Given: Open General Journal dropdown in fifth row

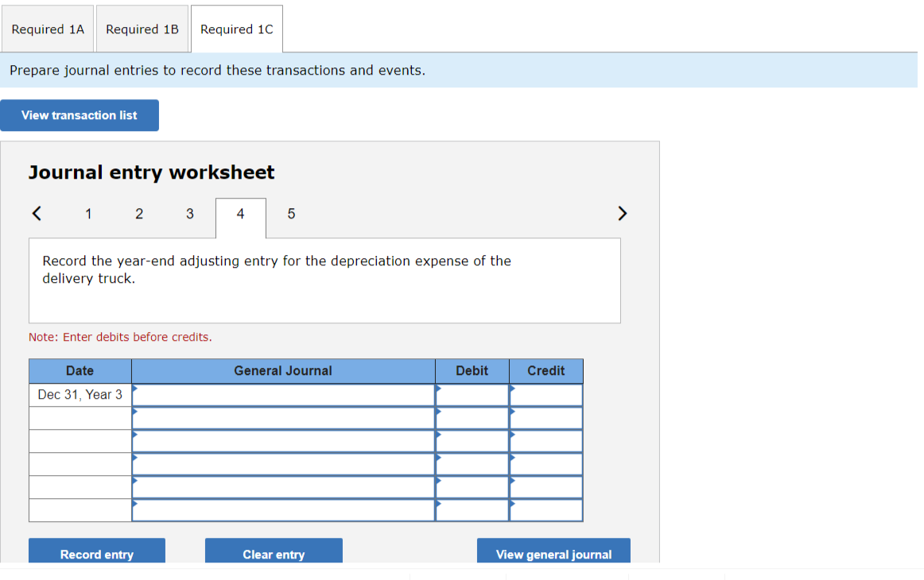Looking at the screenshot, I should [x=283, y=487].
